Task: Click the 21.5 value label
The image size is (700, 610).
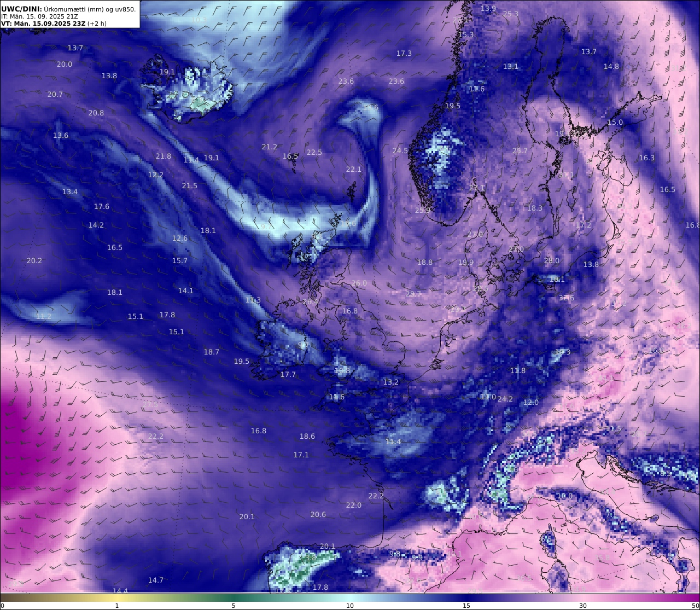Action: pos(190,186)
